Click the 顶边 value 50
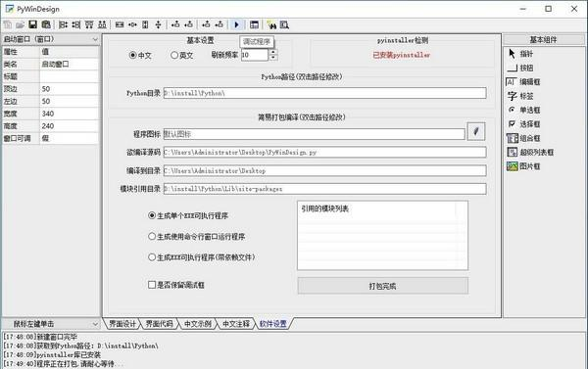Screen dimensions: 588x369 point(70,89)
